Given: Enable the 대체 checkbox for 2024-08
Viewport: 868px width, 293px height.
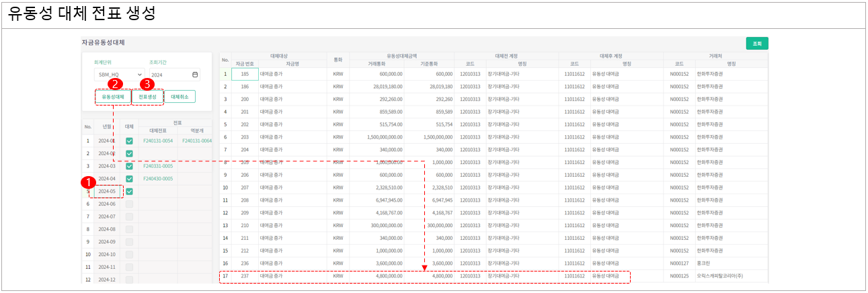Looking at the screenshot, I should coord(129,229).
